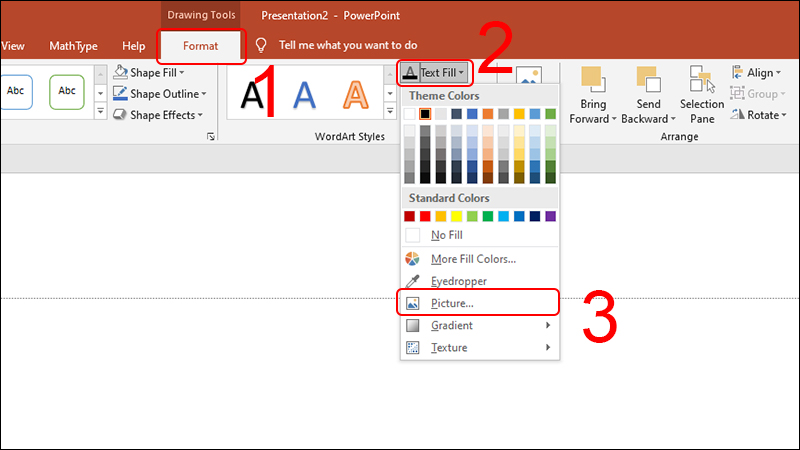Click the Tell me what you want to do box
The height and width of the screenshot is (450, 800).
click(348, 45)
